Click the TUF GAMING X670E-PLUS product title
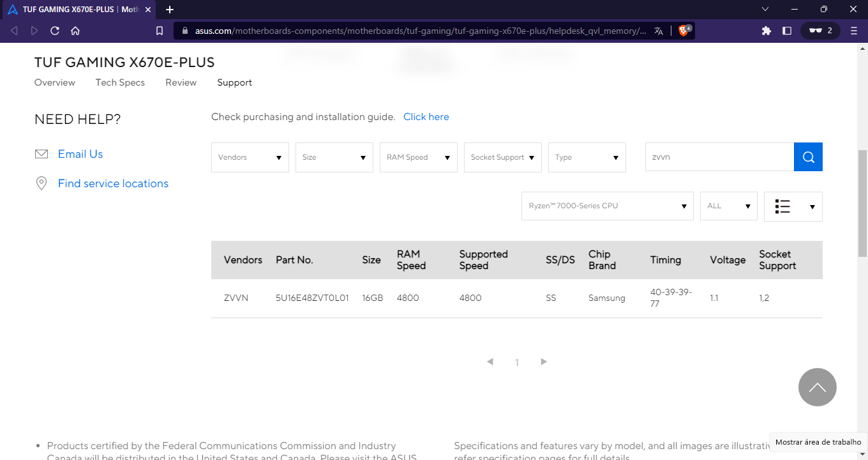 pyautogui.click(x=124, y=62)
